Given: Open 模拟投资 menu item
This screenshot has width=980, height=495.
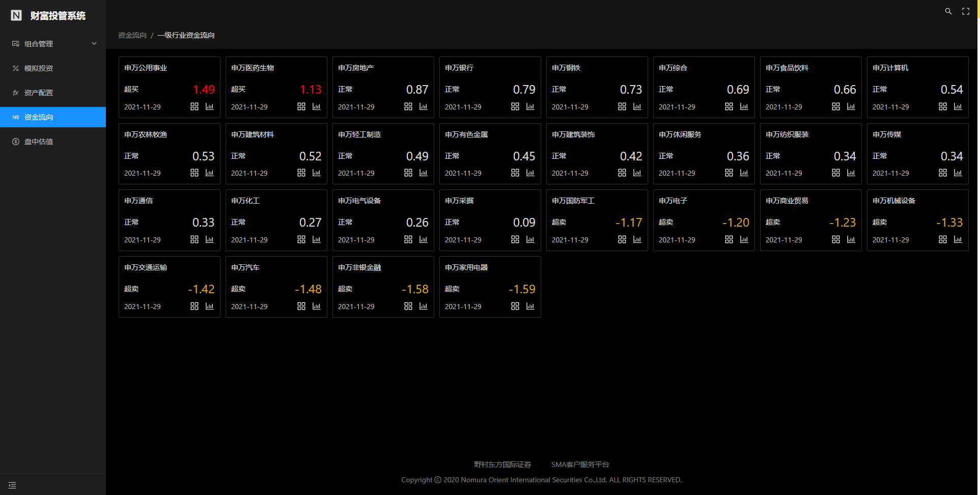Looking at the screenshot, I should coord(53,68).
